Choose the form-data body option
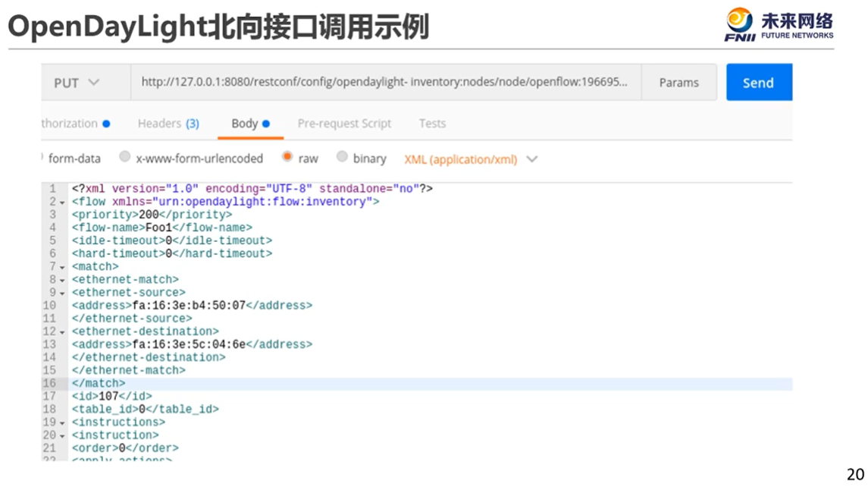Viewport: 868px width, 490px height. coord(71,159)
